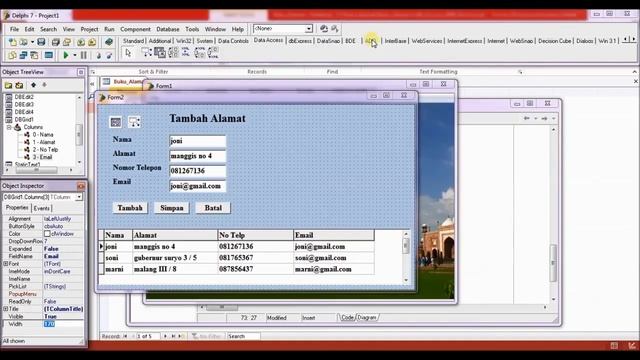Click the DBGrid vertical scrollbar on Form2
Viewport: 640px width, 360px height.
pyautogui.click(x=405, y=257)
